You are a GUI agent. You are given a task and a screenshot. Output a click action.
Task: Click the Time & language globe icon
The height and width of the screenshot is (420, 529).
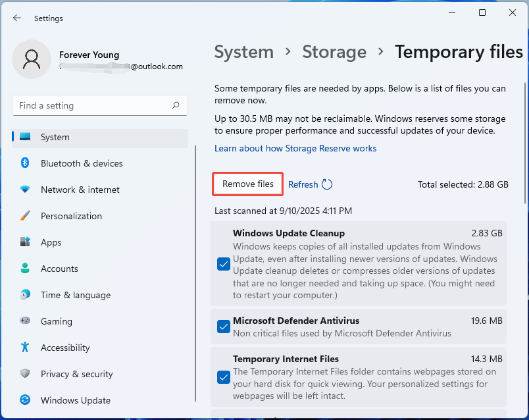(x=25, y=295)
